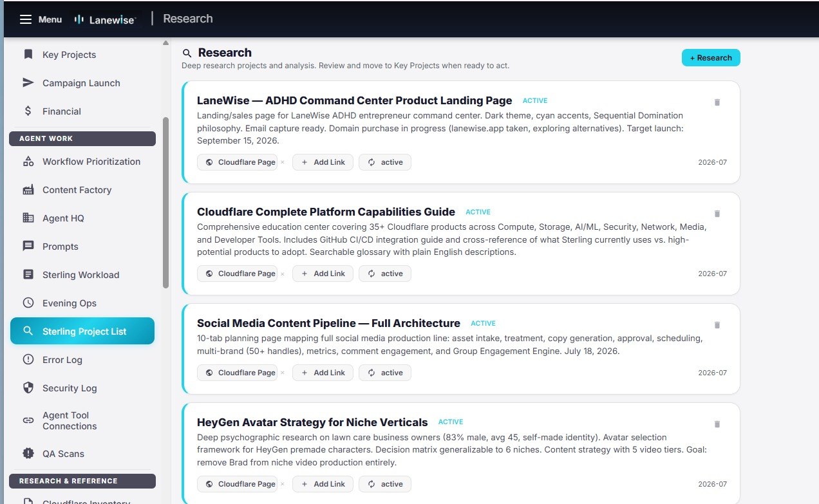Open Cloudflare Page link on Social Media card
The width and height of the screenshot is (819, 504).
[x=237, y=373]
